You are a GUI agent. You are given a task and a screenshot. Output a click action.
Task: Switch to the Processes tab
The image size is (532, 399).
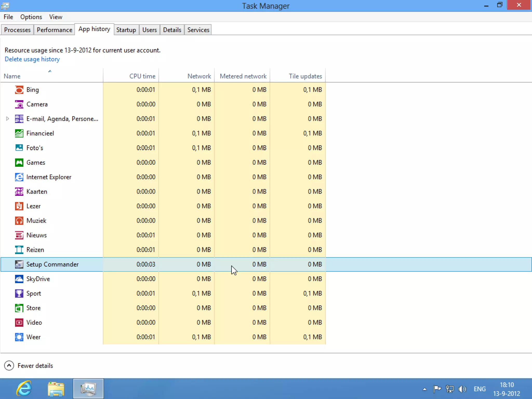tap(17, 30)
